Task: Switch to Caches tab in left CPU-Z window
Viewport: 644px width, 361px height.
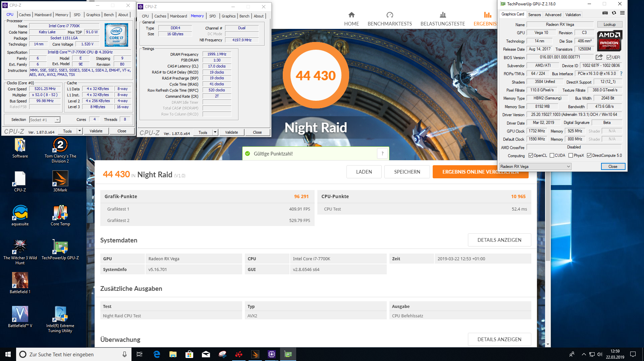Action: coord(25,15)
